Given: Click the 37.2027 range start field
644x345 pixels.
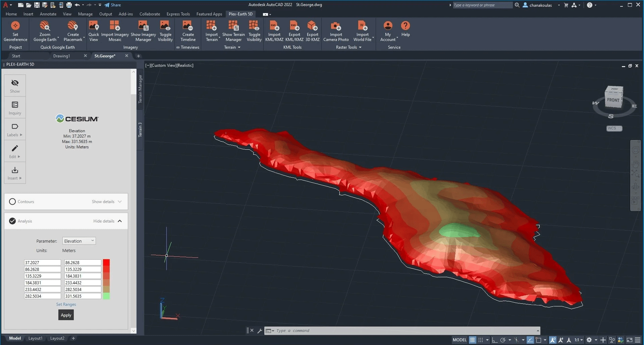Looking at the screenshot, I should pyautogui.click(x=43, y=262).
